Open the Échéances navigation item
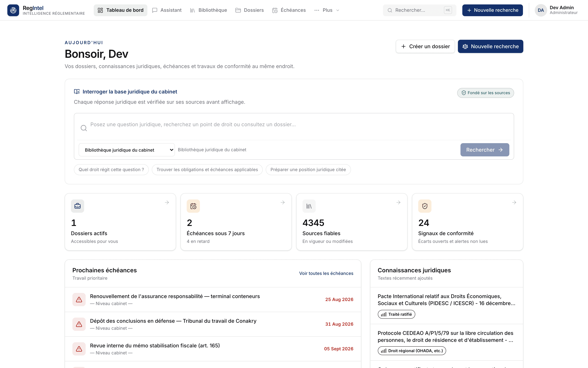588x368 pixels. 289,10
